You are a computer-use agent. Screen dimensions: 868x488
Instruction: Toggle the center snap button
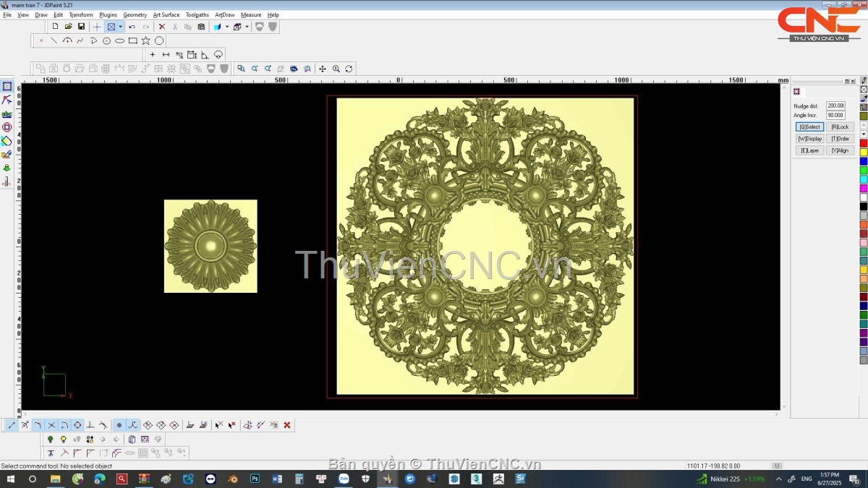point(77,425)
